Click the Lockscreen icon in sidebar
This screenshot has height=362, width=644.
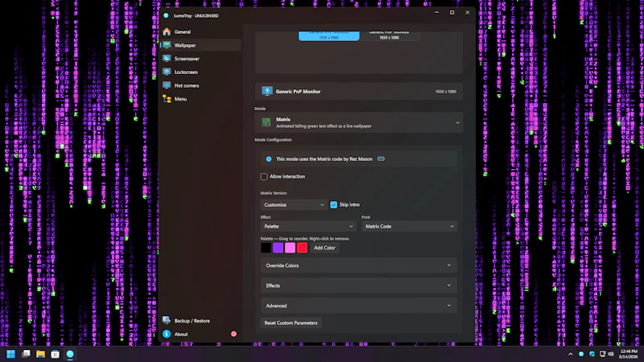point(167,72)
